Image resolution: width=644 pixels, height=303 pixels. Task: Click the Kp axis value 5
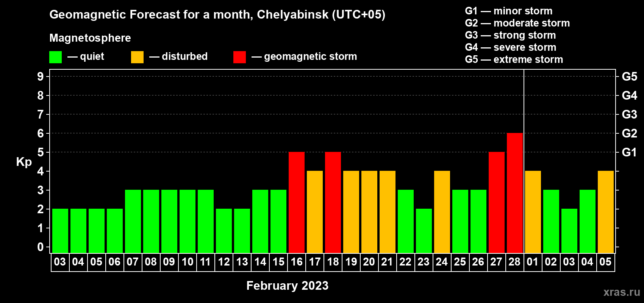pyautogui.click(x=41, y=152)
